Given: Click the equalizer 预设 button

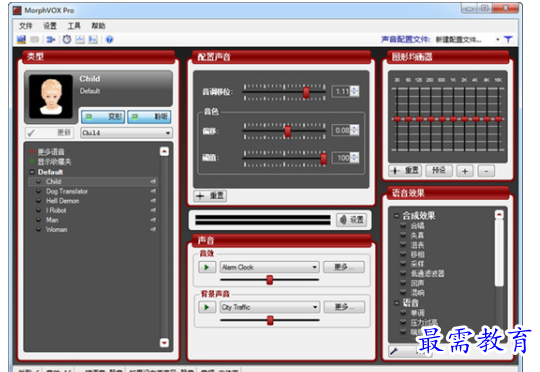Looking at the screenshot, I should (x=439, y=170).
